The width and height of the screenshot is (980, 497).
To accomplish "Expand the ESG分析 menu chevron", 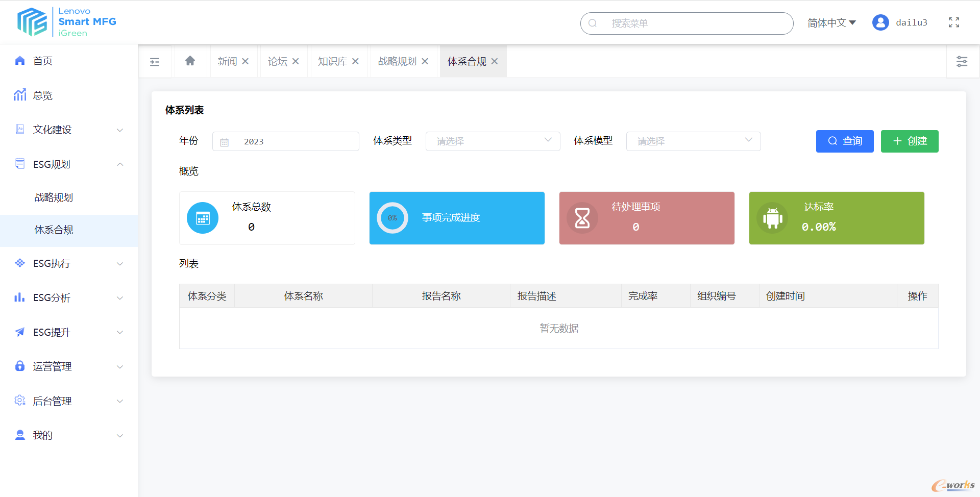I will tap(120, 298).
